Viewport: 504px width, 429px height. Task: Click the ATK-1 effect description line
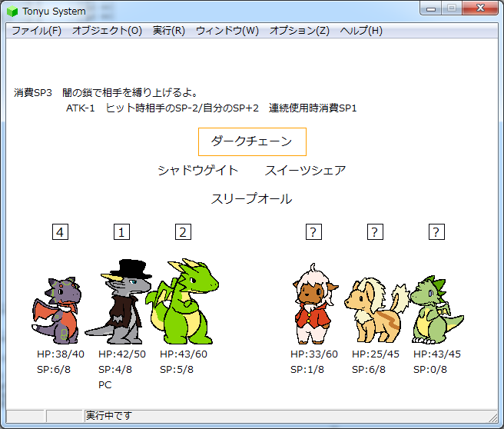211,108
